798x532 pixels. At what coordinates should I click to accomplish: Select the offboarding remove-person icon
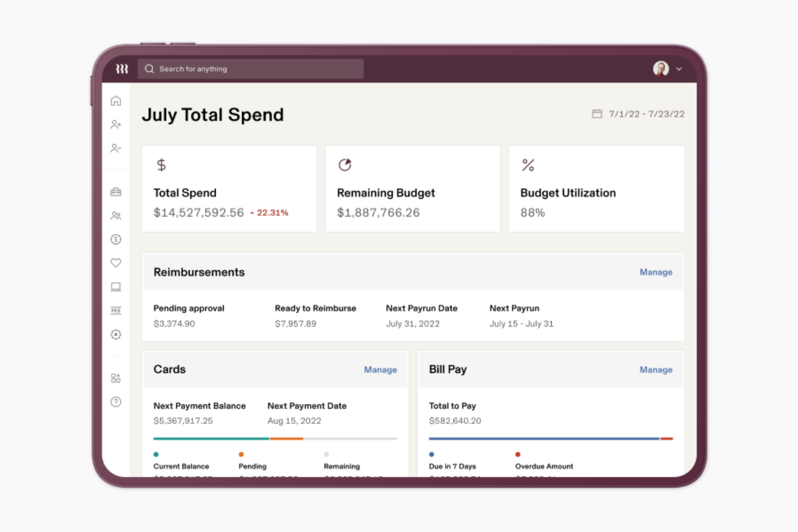tap(115, 148)
